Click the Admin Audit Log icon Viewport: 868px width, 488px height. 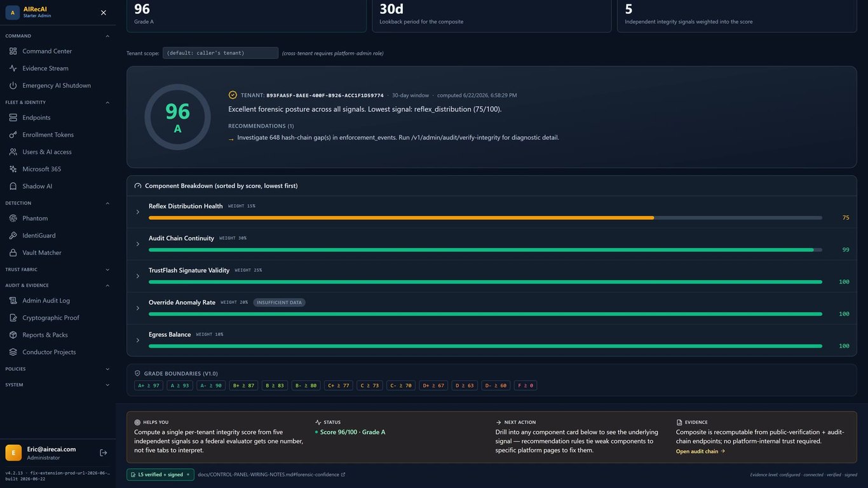pyautogui.click(x=13, y=301)
